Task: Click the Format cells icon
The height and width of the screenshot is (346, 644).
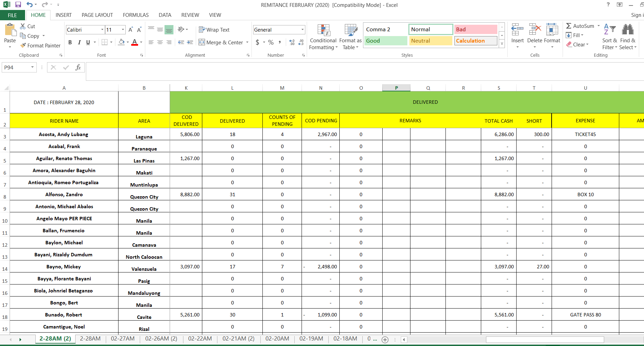Action: click(x=552, y=30)
